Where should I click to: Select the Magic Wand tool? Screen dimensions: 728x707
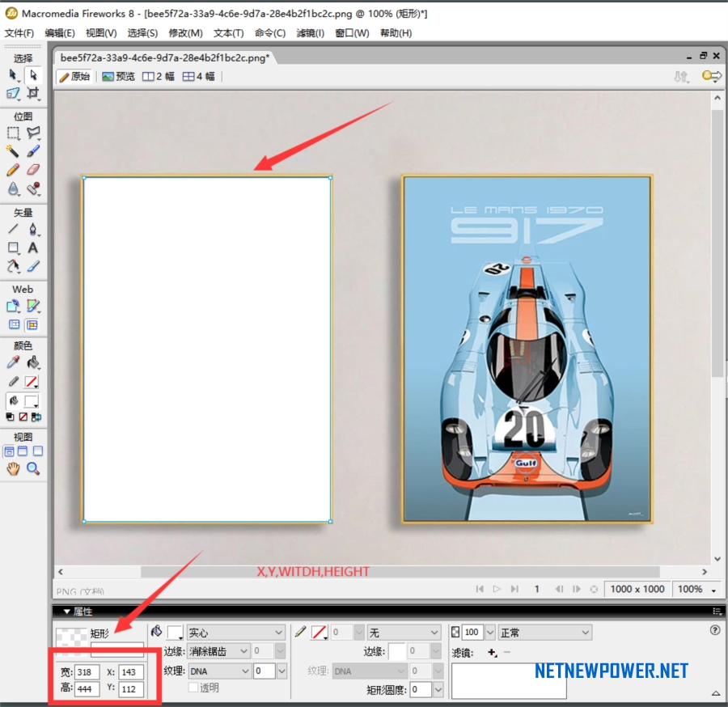tap(13, 151)
